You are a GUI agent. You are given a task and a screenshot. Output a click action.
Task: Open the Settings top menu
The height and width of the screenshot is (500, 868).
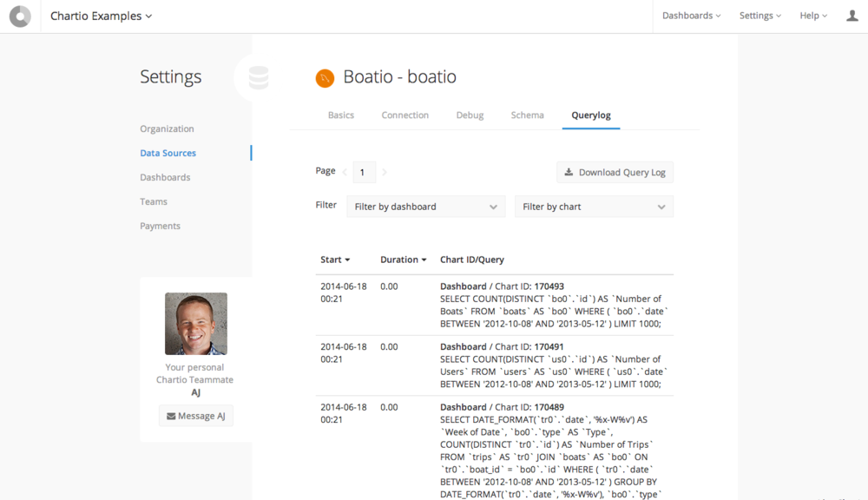tap(760, 16)
